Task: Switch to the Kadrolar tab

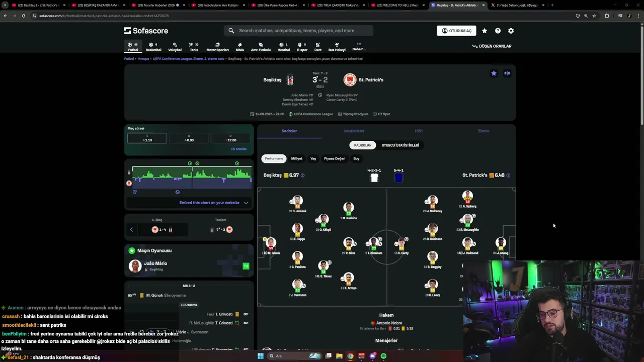Action: click(x=289, y=131)
